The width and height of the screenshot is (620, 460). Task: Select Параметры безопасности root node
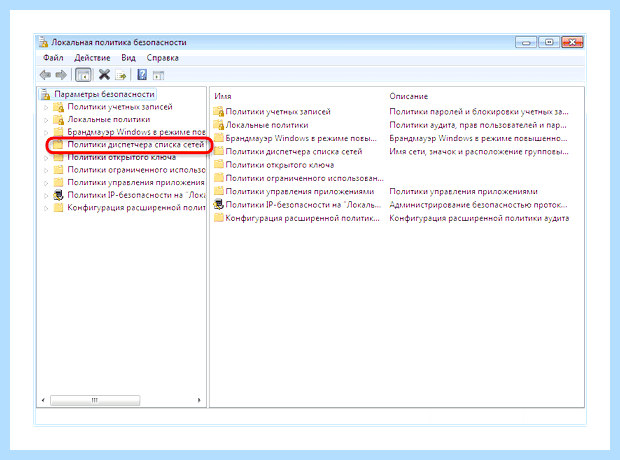(104, 94)
